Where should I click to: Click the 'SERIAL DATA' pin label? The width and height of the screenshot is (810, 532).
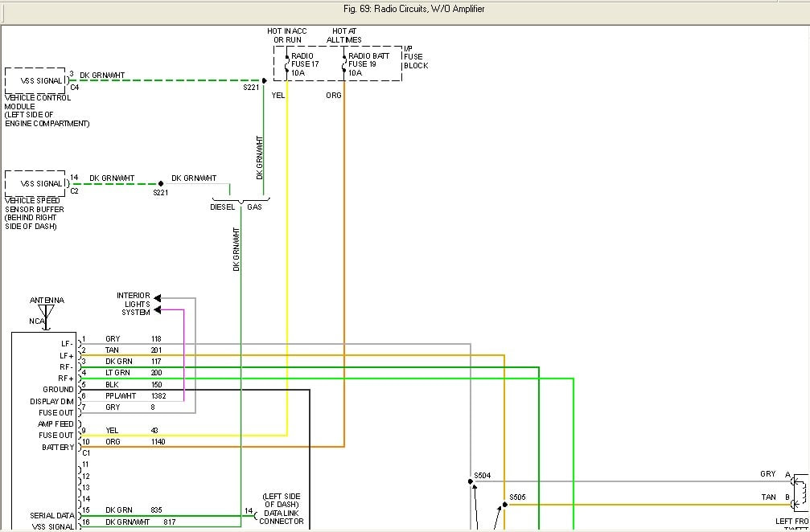(x=53, y=516)
